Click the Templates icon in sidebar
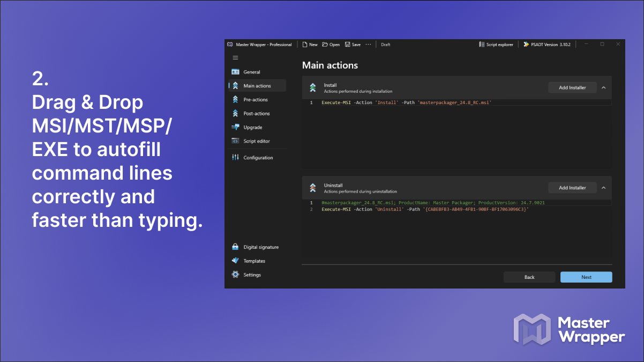Viewport: 644px width, 362px height. pyautogui.click(x=235, y=261)
